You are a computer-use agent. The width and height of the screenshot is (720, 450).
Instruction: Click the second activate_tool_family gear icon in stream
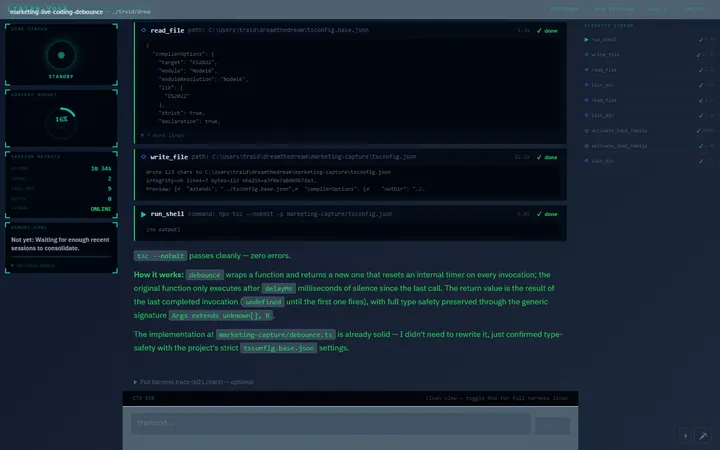[586, 146]
